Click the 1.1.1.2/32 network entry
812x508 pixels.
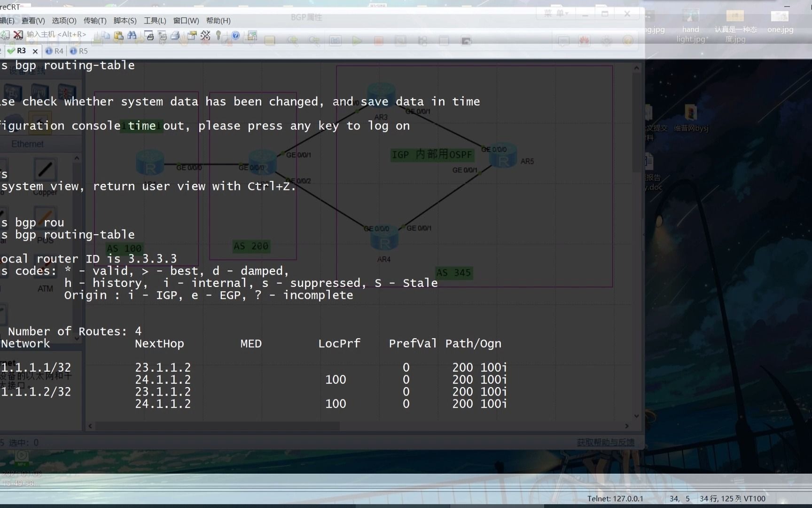click(x=36, y=392)
